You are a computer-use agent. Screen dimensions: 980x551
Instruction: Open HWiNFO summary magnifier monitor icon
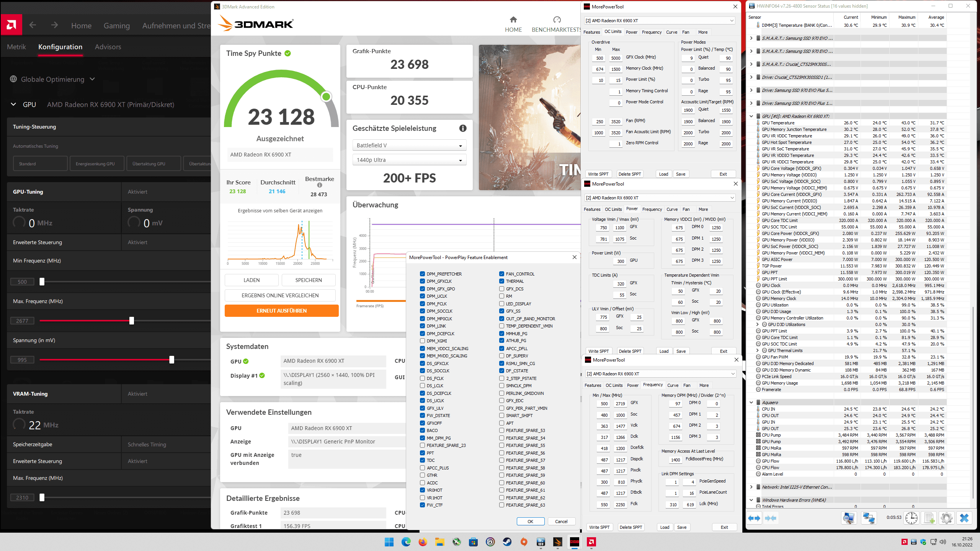click(849, 518)
